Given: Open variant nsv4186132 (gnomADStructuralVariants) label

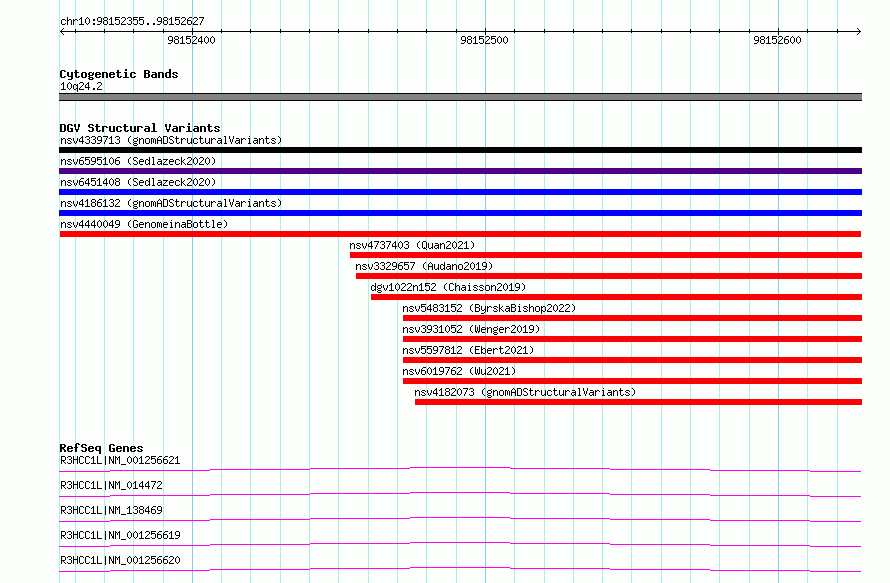Looking at the screenshot, I should (171, 203).
